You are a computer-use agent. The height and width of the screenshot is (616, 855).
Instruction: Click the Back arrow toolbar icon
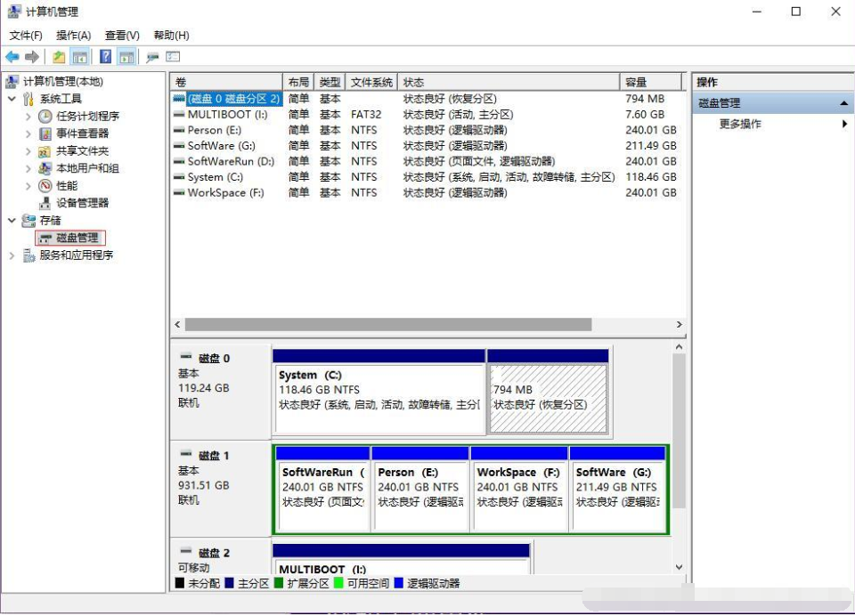[12, 57]
